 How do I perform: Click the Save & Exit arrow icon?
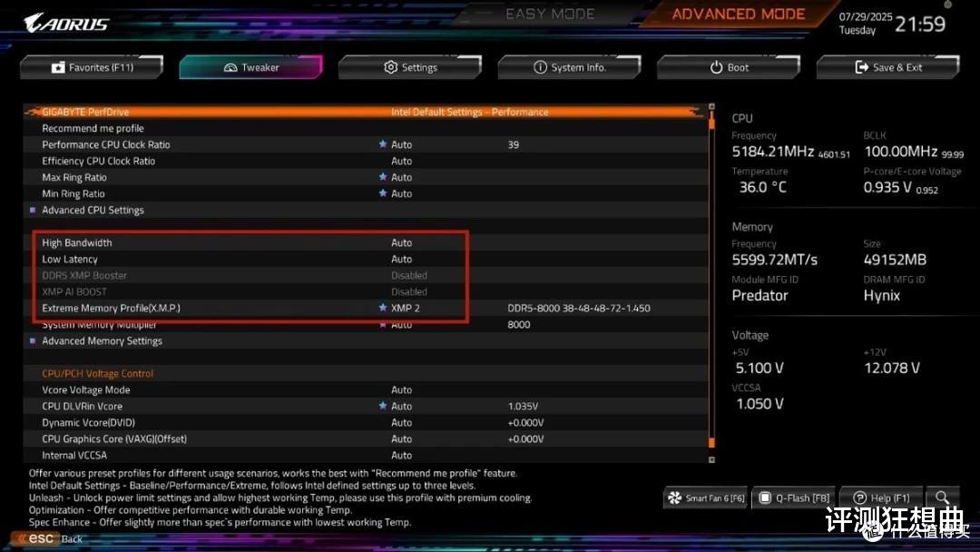tap(862, 67)
